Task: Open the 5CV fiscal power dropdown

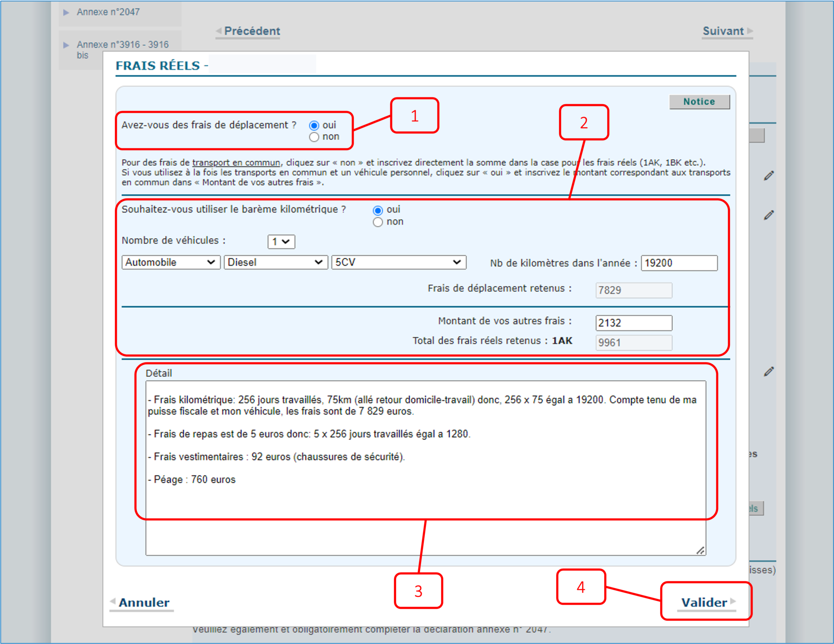Action: pyautogui.click(x=398, y=263)
